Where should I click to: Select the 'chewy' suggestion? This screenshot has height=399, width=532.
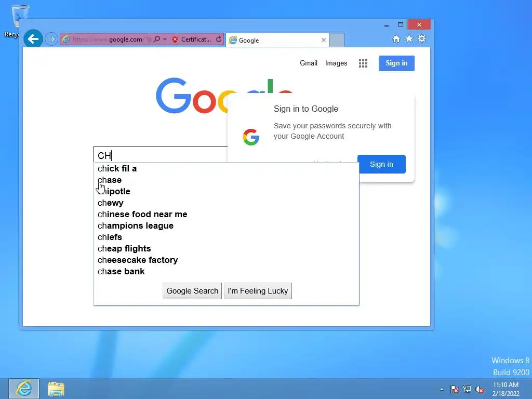tap(227, 203)
